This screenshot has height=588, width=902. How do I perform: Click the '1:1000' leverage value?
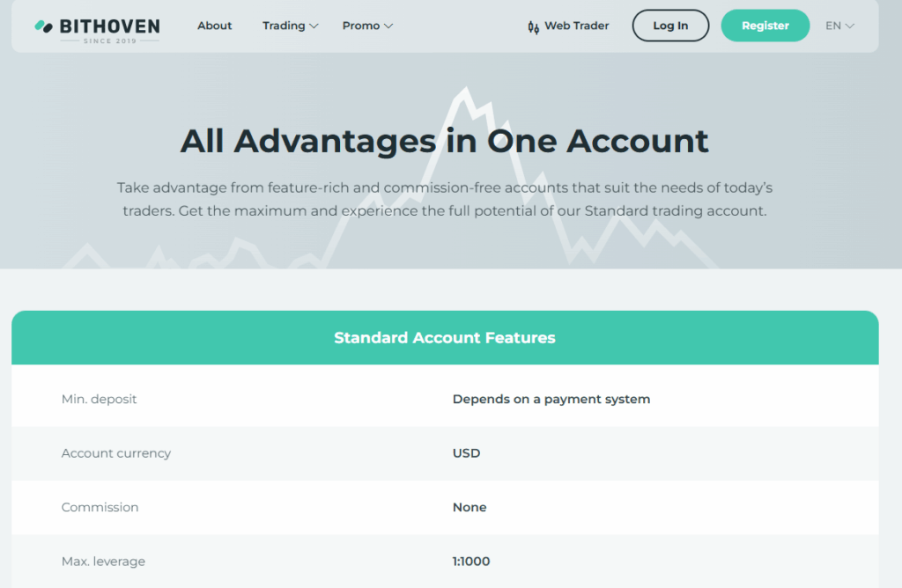tap(471, 561)
